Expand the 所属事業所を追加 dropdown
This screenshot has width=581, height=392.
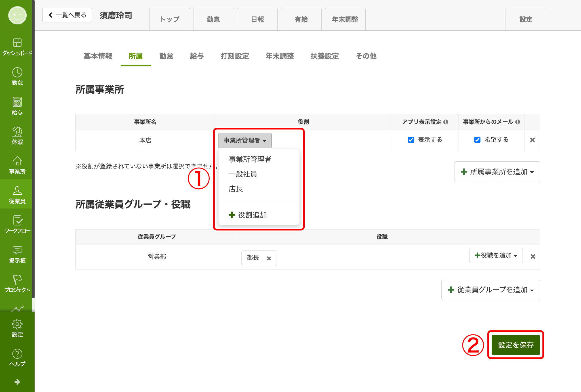(x=497, y=172)
